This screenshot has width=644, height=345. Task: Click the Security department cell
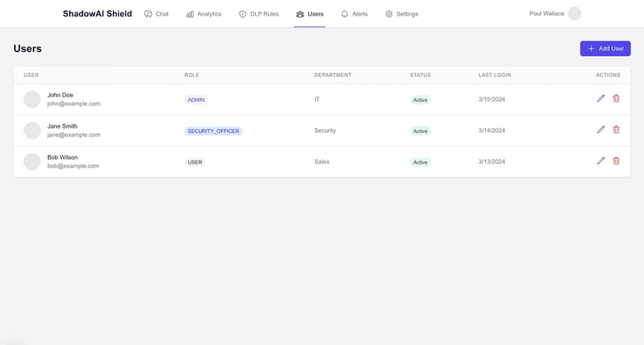[x=325, y=130]
